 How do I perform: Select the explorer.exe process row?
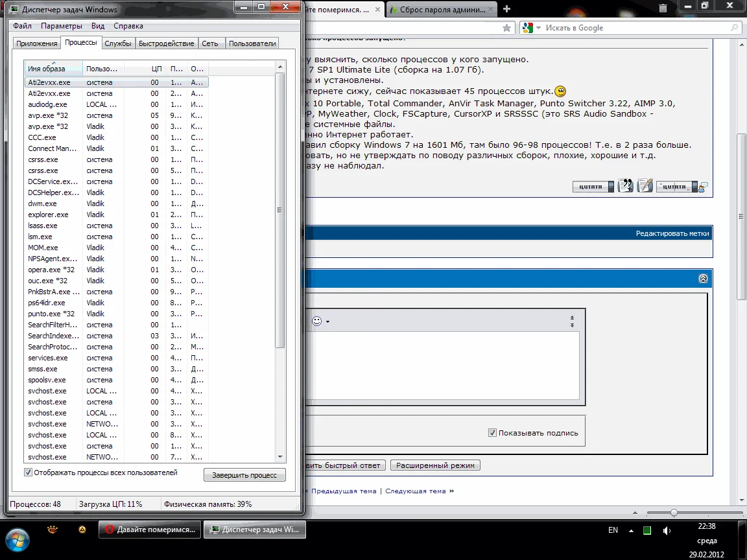coord(116,215)
